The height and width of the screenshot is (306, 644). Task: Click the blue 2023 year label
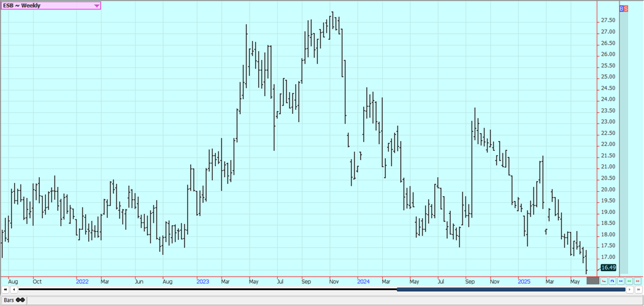pyautogui.click(x=202, y=281)
